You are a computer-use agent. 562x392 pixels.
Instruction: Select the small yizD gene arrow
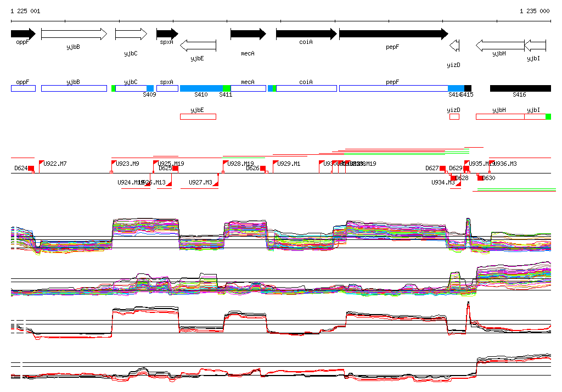pos(454,46)
